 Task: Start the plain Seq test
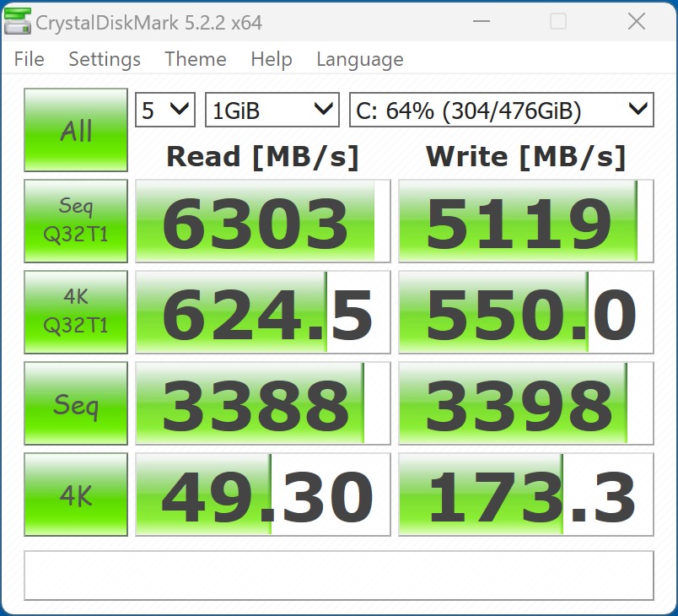(x=76, y=403)
